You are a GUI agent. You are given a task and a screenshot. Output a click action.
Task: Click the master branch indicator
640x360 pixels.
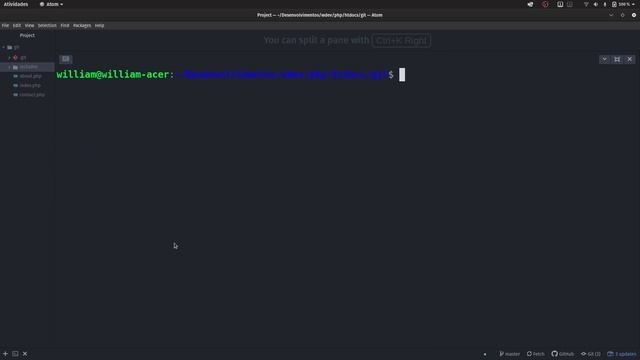click(509, 354)
